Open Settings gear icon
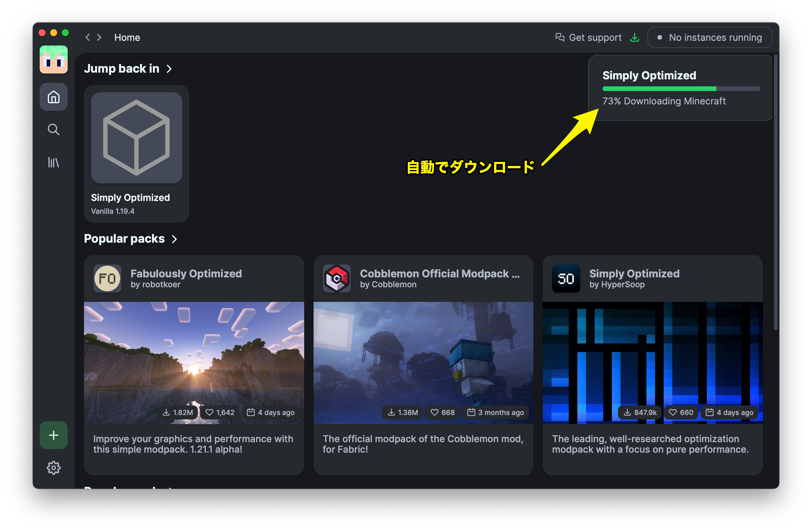This screenshot has height=532, width=812. point(54,468)
